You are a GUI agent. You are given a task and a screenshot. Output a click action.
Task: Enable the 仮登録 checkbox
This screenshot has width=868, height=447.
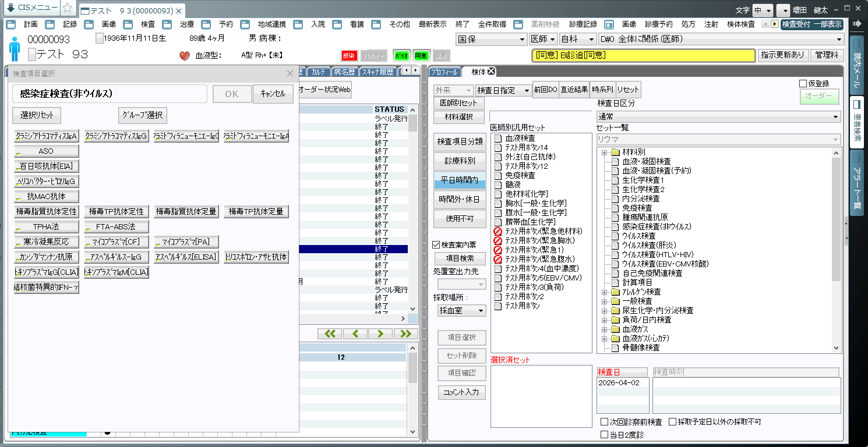point(803,84)
